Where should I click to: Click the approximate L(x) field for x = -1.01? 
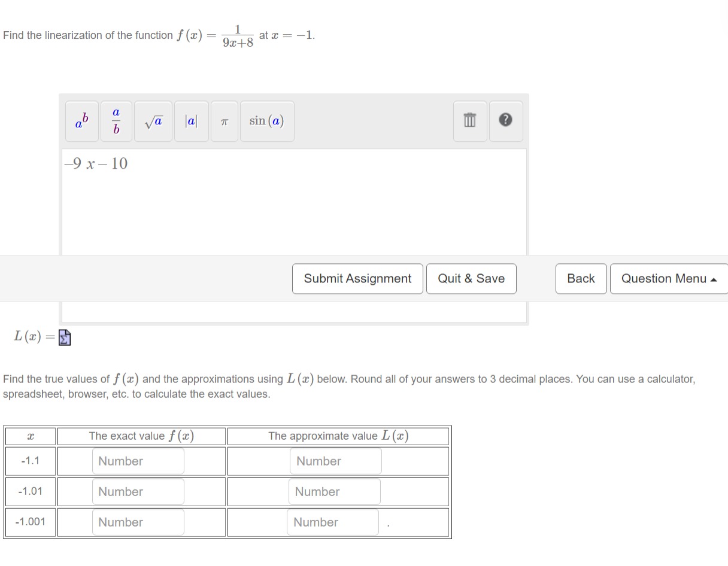point(335,491)
